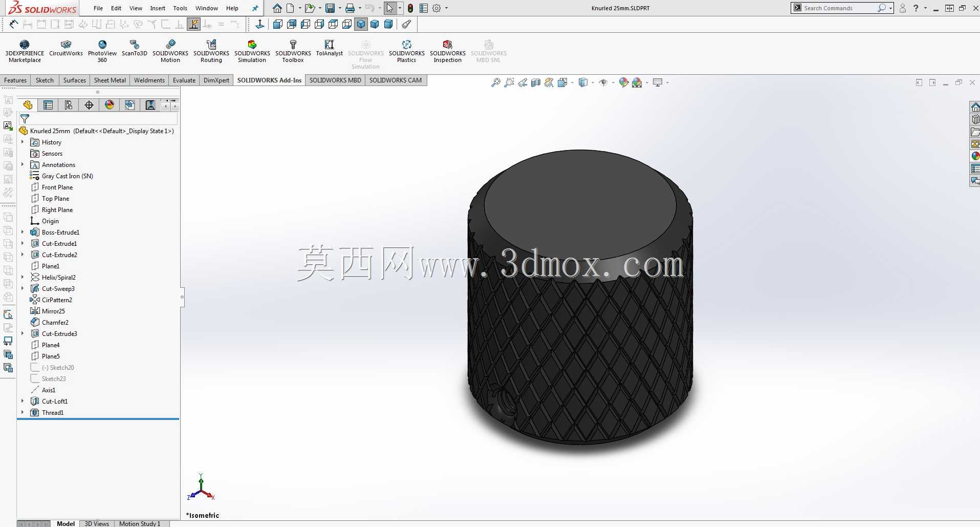Switch to the SOLIDWORKS CAM tab

396,80
